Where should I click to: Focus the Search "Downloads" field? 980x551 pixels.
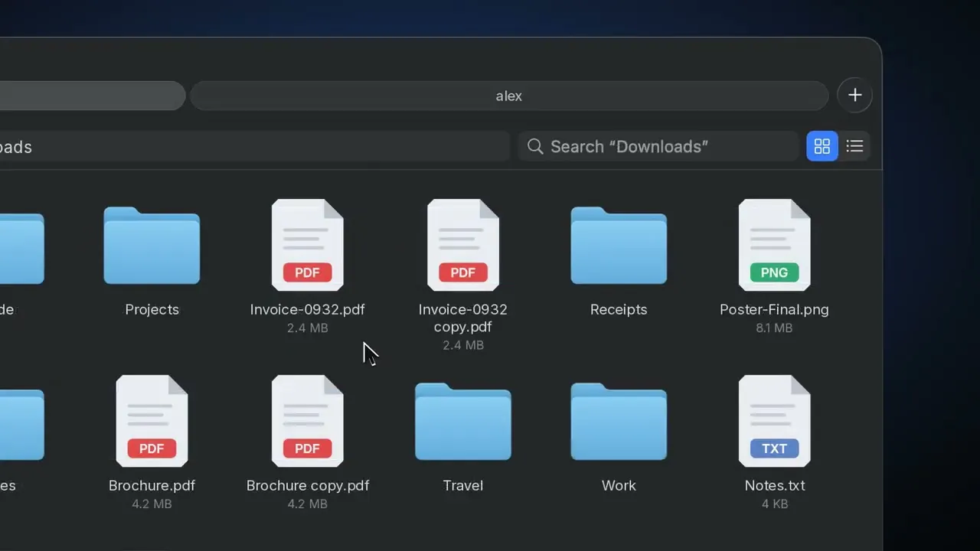click(659, 146)
